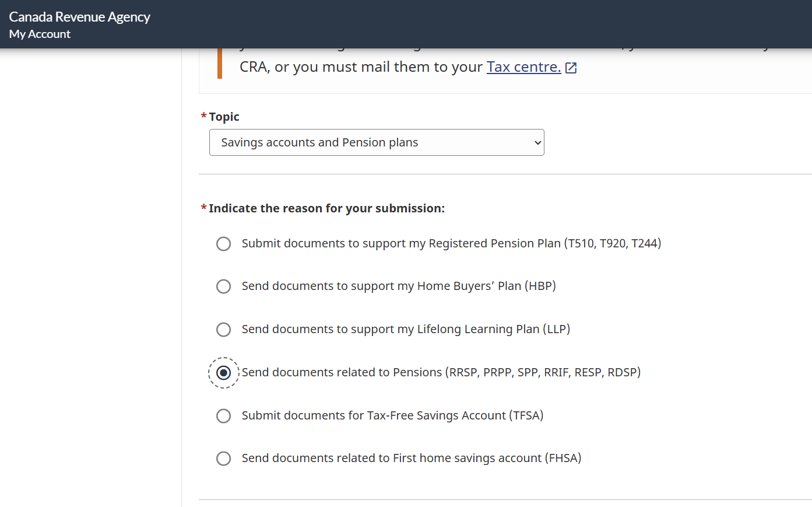Screen dimensions: 812x507
Task: Pick the Tax-Free Savings Account (TFSA) radio button
Action: (x=223, y=416)
